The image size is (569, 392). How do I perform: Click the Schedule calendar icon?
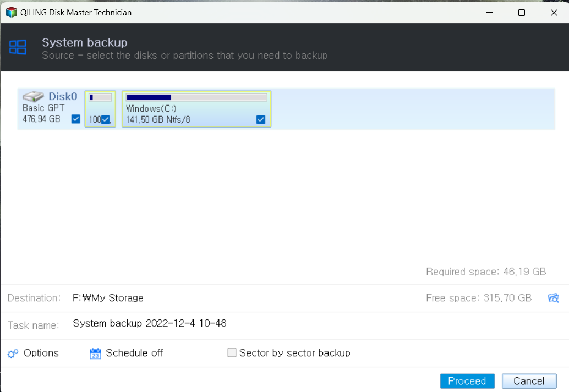pos(95,353)
